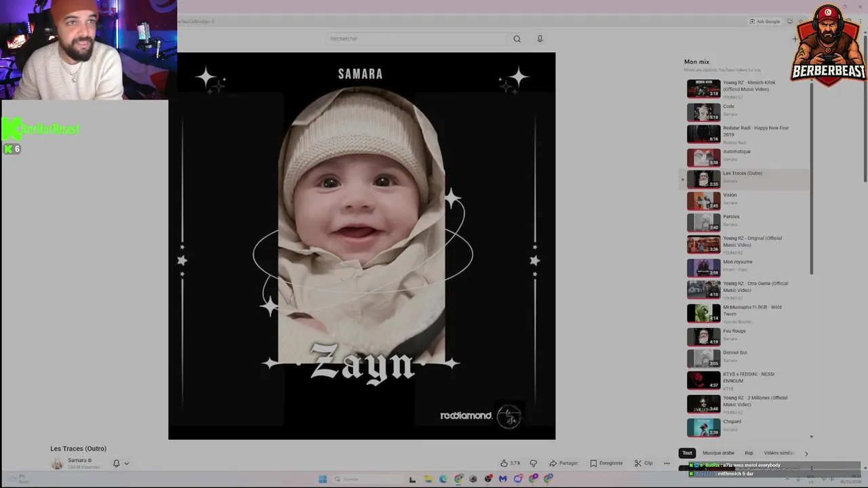
Task: Play Chopard in the mix list
Action: point(746,427)
